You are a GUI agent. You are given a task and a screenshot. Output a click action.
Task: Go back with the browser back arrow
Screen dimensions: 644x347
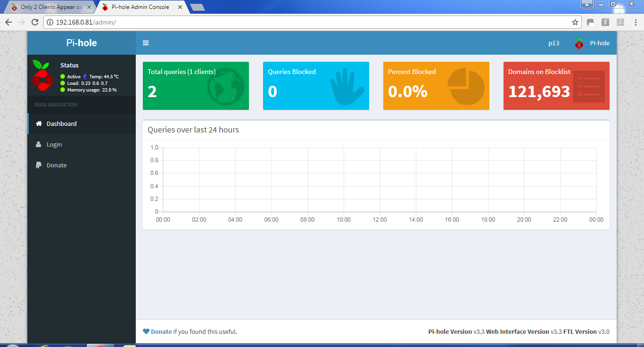click(x=8, y=22)
